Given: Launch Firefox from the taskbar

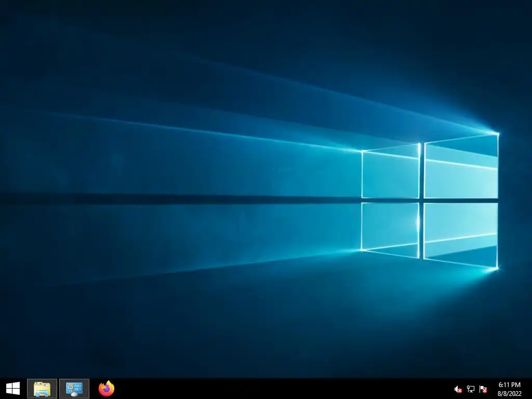Looking at the screenshot, I should pyautogui.click(x=107, y=389).
